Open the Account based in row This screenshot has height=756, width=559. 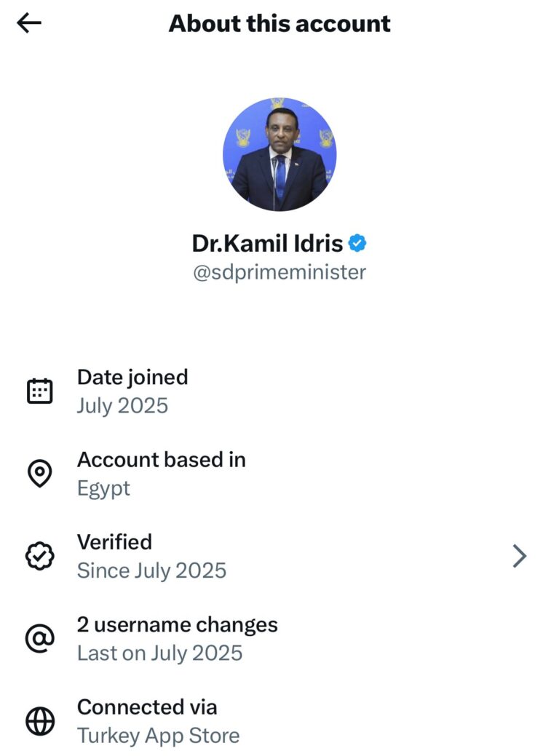pyautogui.click(x=162, y=460)
